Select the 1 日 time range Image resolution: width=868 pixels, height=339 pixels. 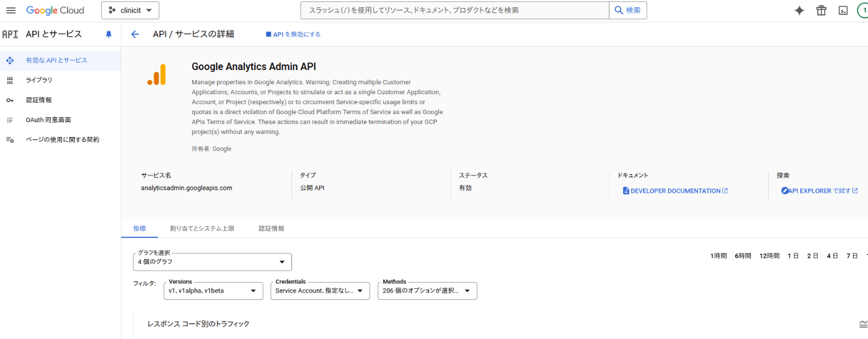(x=793, y=256)
